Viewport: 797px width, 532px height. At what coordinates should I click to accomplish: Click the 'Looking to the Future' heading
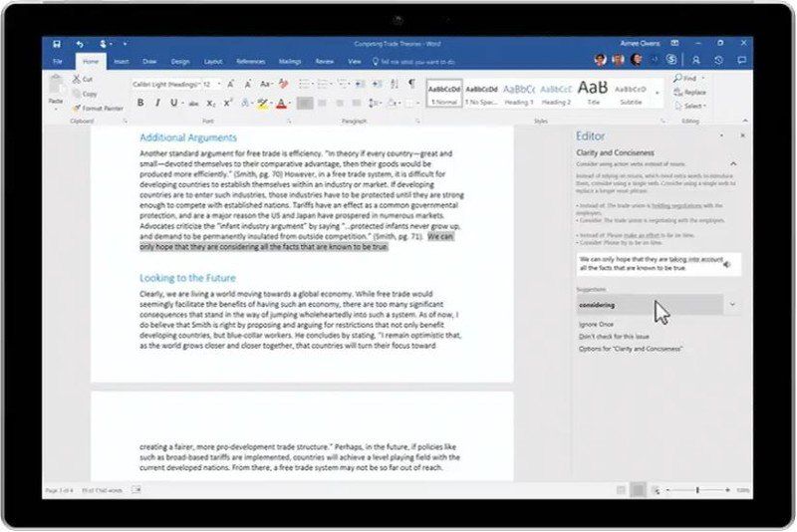(187, 278)
